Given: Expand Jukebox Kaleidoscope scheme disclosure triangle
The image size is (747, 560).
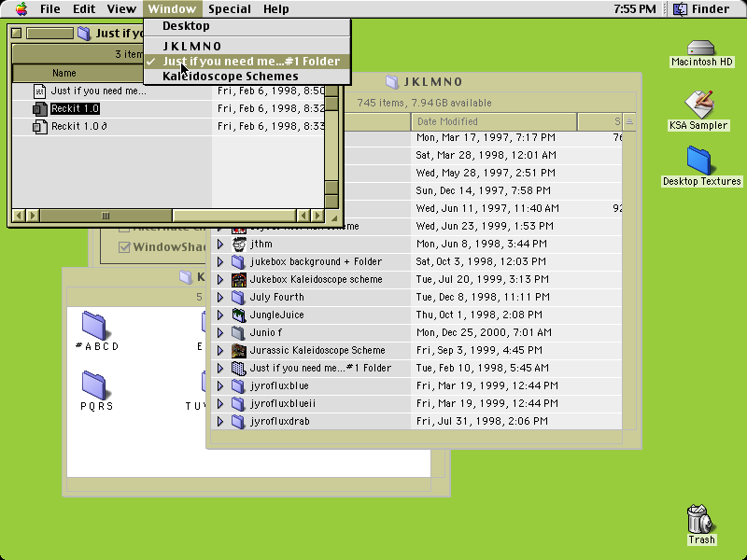Looking at the screenshot, I should [x=220, y=279].
